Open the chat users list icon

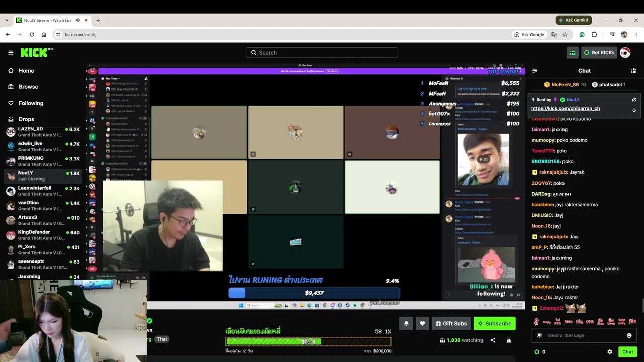(634, 71)
